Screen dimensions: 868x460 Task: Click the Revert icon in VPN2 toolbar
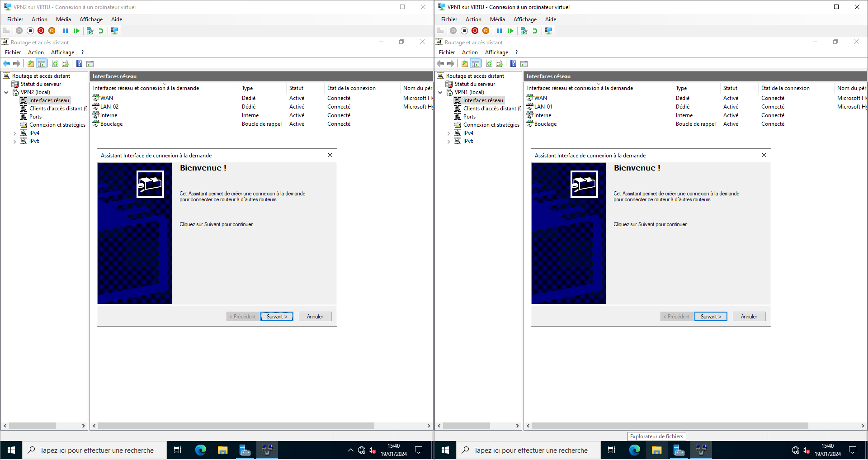click(101, 31)
